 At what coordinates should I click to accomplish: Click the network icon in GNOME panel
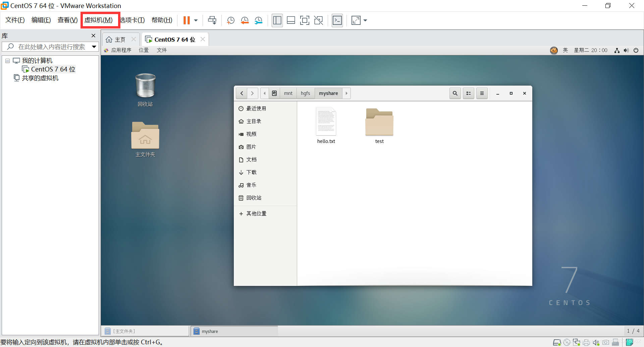[x=617, y=50]
